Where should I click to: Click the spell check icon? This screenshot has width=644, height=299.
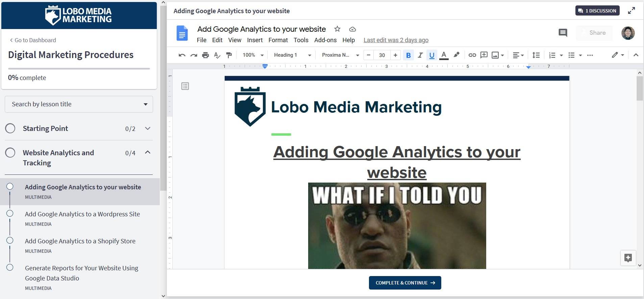tap(217, 55)
